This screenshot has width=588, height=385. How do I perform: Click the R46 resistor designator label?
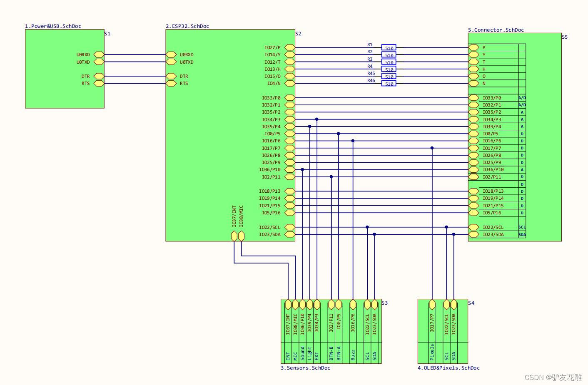tap(371, 81)
